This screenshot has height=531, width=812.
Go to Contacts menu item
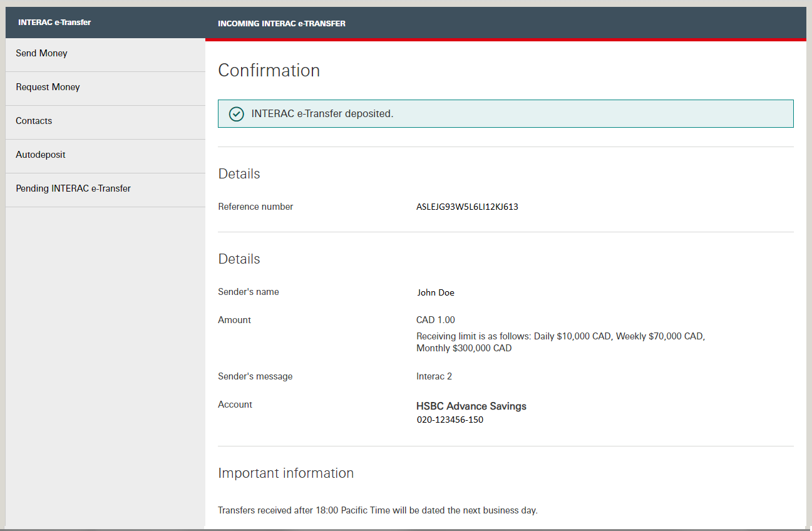pos(105,121)
